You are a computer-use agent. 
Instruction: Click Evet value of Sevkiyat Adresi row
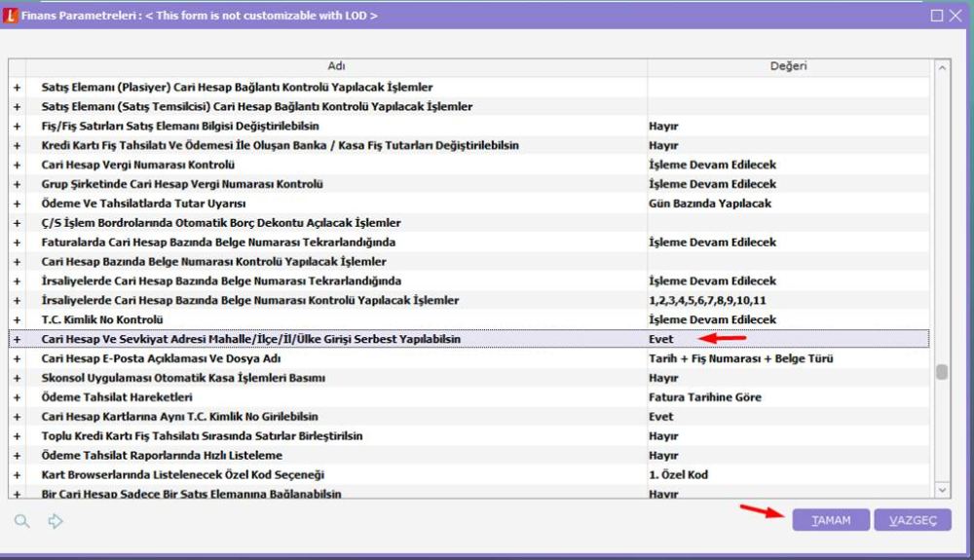[x=661, y=339]
